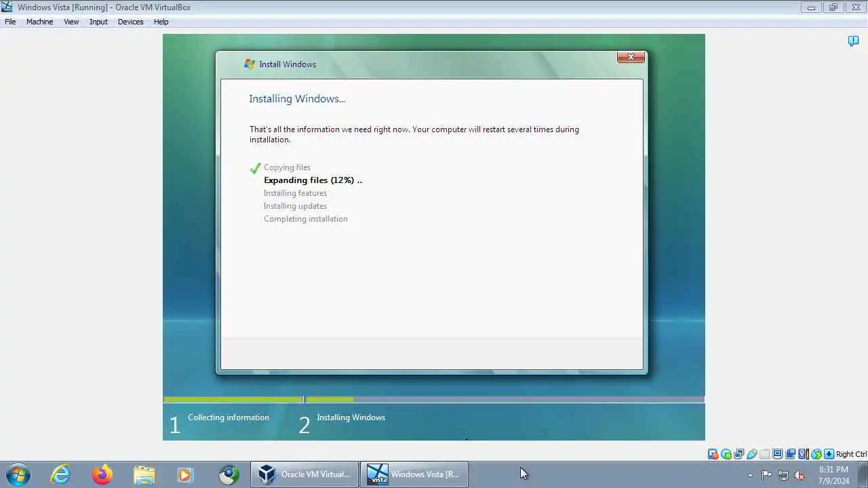868x488 pixels.
Task: Click the keyboard capture arrow indicator
Action: [x=829, y=454]
